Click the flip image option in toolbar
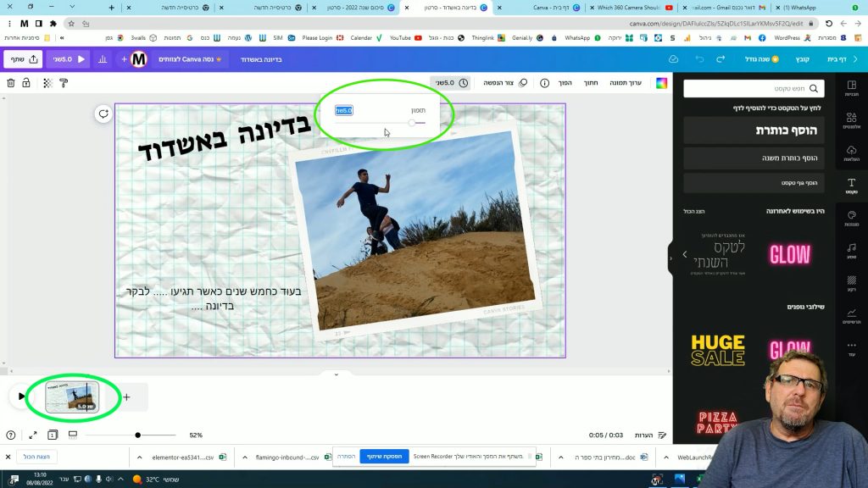 click(565, 83)
